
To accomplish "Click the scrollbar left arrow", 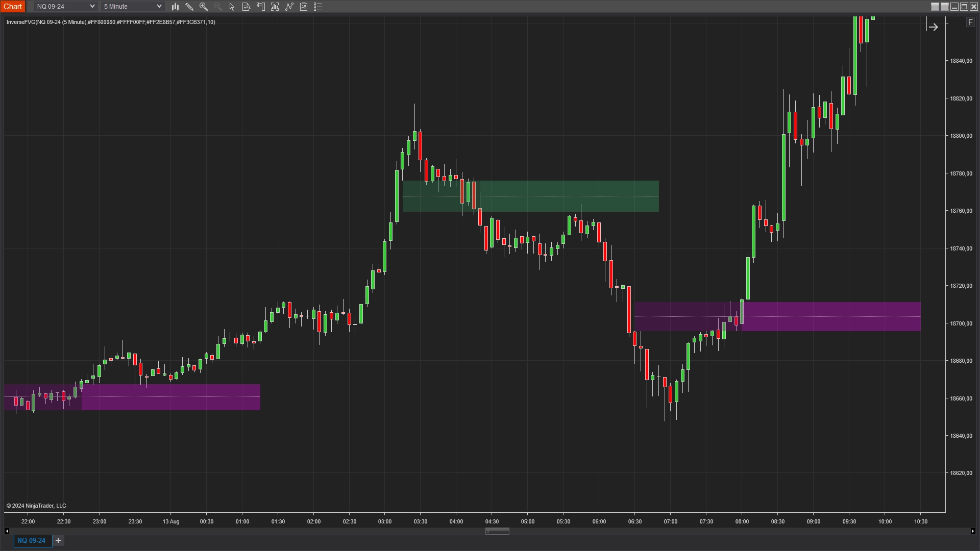I will pos(7,531).
